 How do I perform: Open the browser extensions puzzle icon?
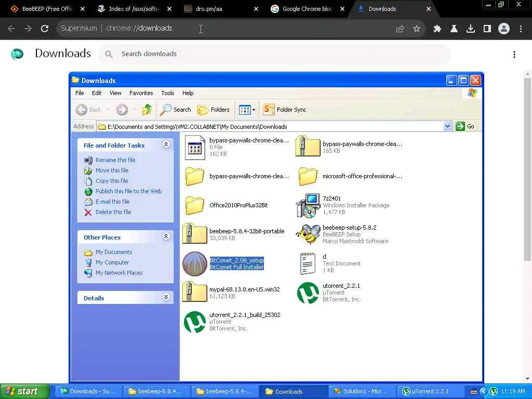pyautogui.click(x=437, y=29)
